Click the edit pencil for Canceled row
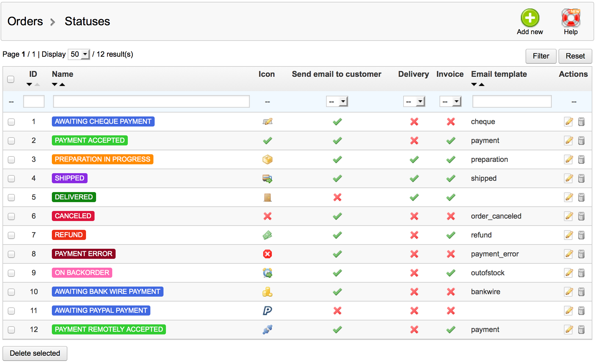This screenshot has width=596, height=364. [568, 216]
